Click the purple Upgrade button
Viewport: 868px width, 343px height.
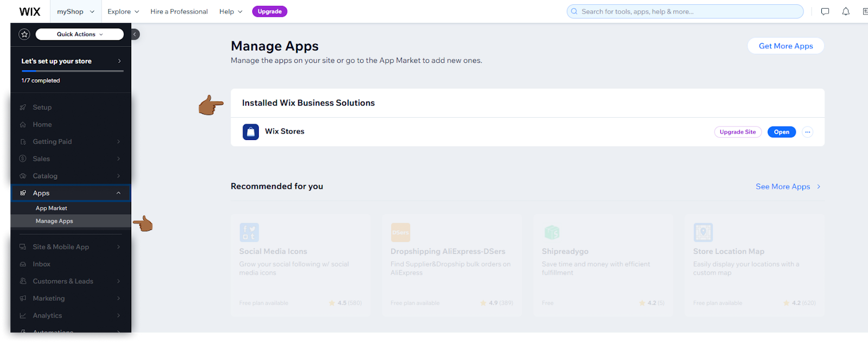(270, 11)
